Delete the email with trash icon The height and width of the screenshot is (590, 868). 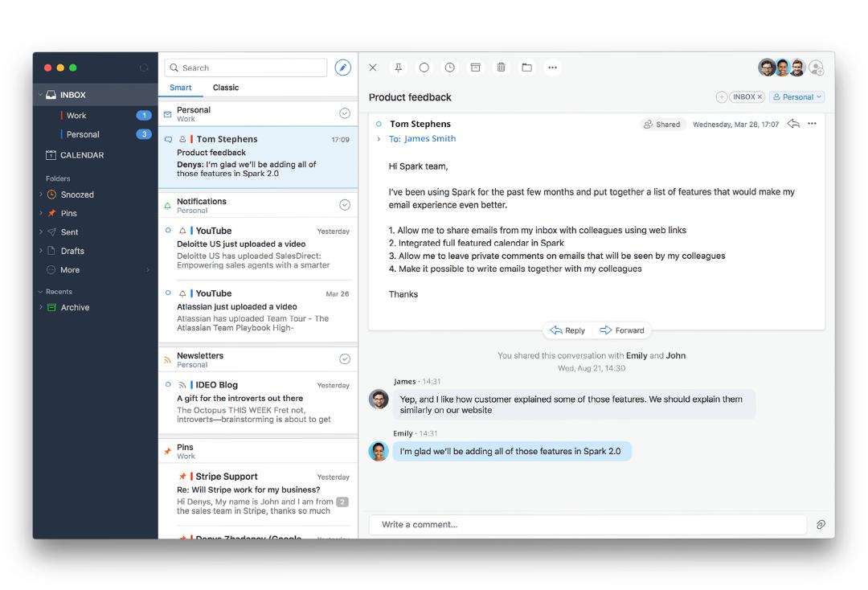[501, 68]
